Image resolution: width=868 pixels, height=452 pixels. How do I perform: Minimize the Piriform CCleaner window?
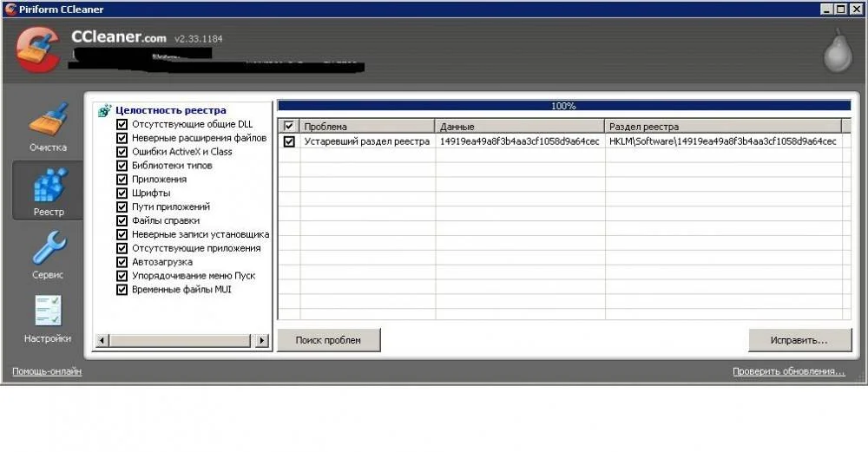pyautogui.click(x=826, y=9)
